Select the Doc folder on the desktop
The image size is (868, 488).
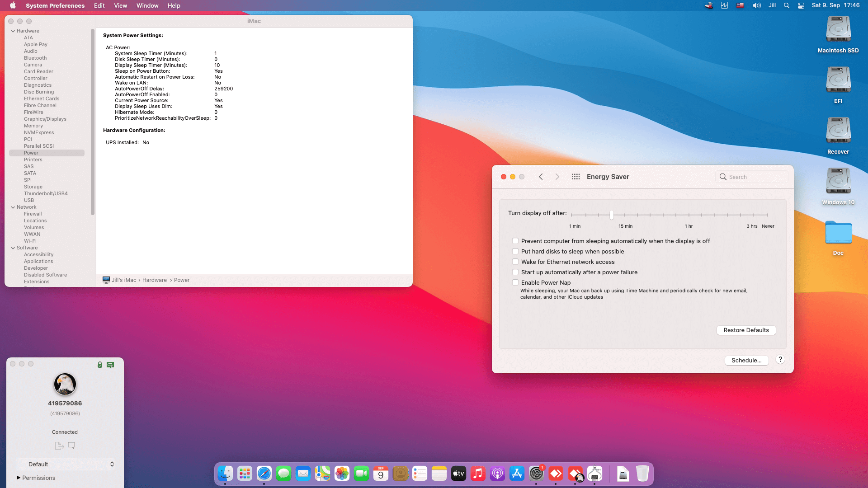click(x=838, y=238)
